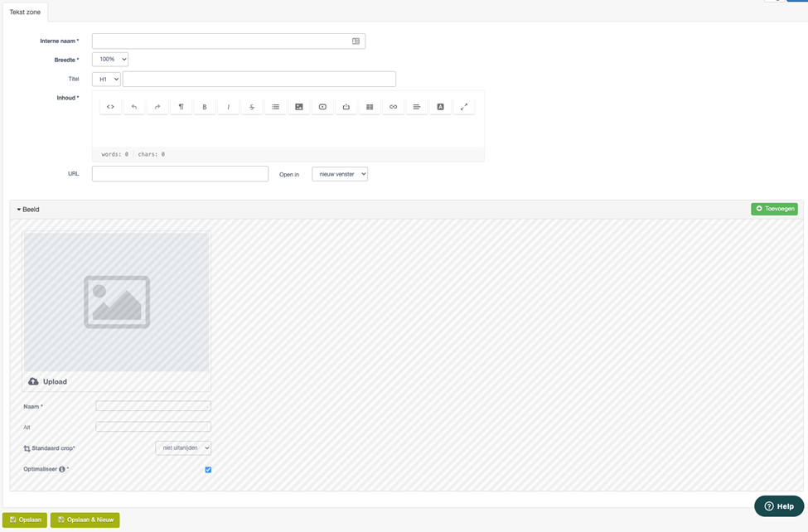
Task: Insert an image via the editor toolbar
Action: pyautogui.click(x=299, y=107)
